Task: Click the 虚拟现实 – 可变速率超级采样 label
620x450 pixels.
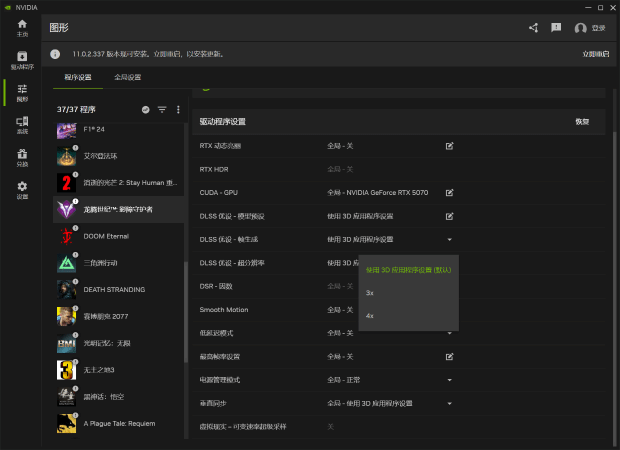Action: 243,427
